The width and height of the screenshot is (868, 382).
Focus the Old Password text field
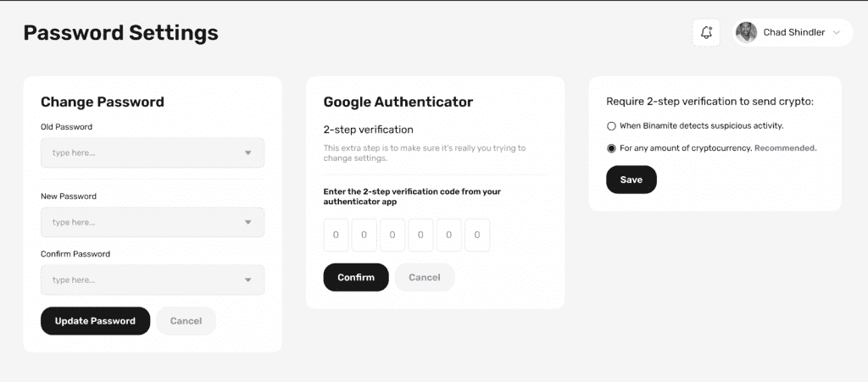[x=153, y=152]
